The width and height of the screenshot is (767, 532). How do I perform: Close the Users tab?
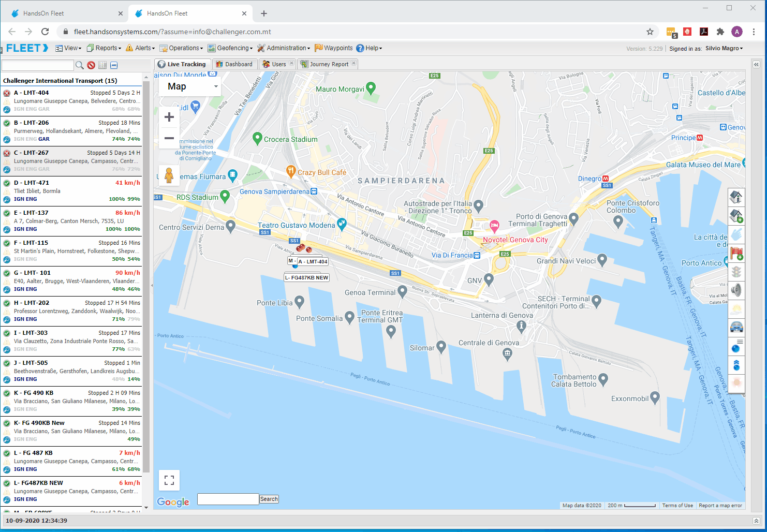[x=291, y=63]
